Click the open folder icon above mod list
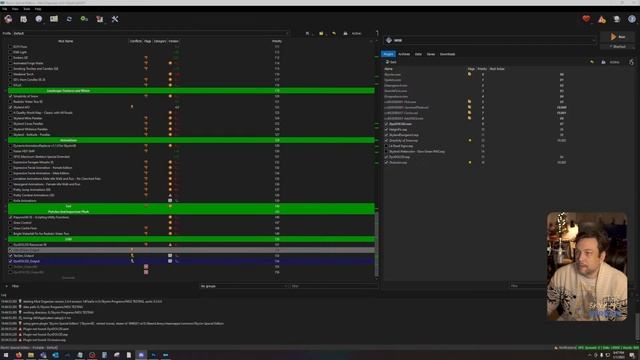The height and width of the screenshot is (360, 640). [x=321, y=33]
